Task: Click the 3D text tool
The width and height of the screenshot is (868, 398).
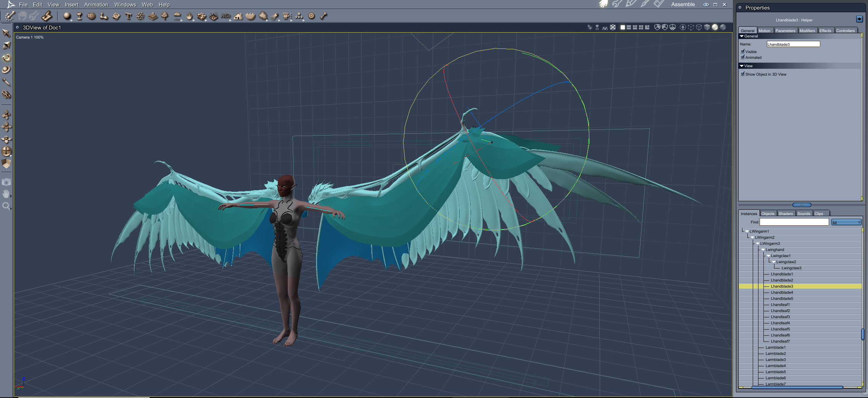Action: [128, 16]
